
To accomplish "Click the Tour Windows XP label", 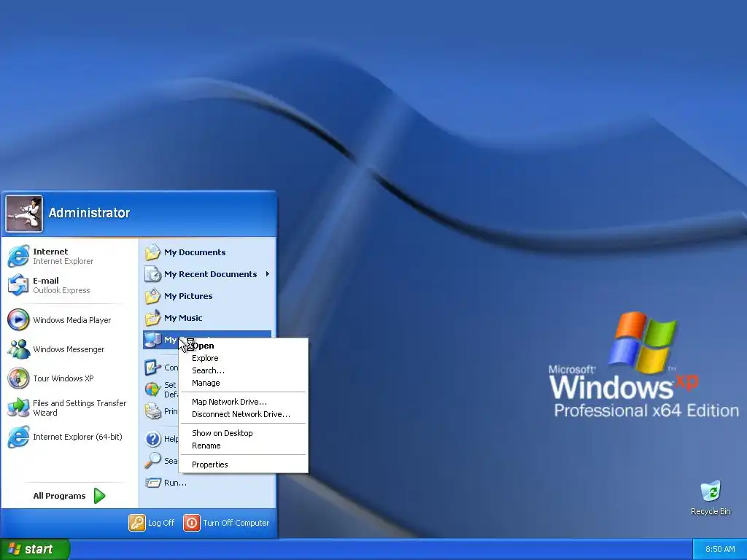I will (63, 378).
